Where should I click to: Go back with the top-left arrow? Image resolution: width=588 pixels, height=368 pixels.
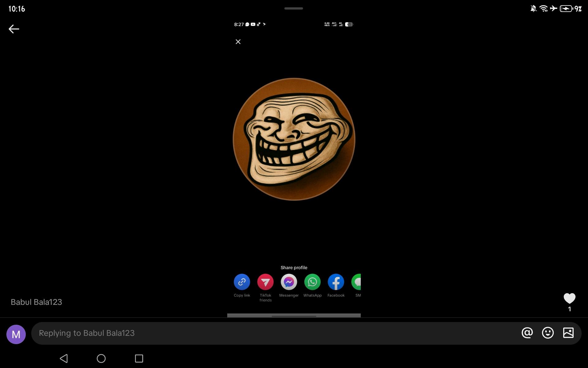click(14, 29)
